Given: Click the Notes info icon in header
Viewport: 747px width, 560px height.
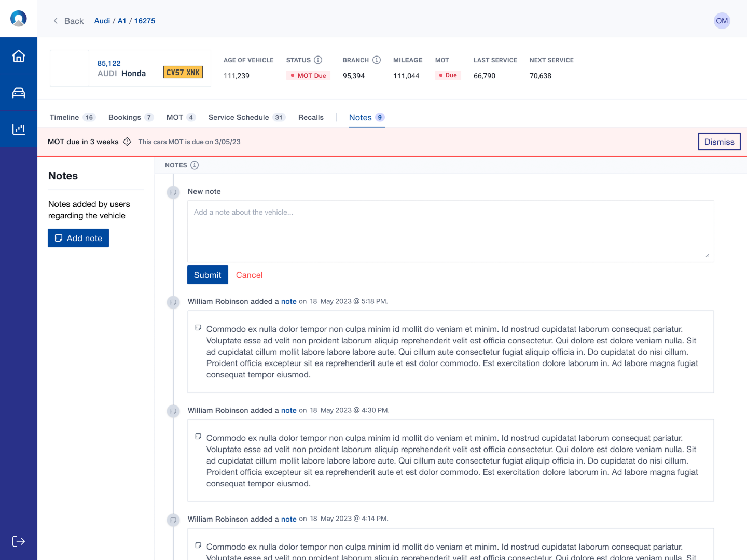Looking at the screenshot, I should coord(195,165).
